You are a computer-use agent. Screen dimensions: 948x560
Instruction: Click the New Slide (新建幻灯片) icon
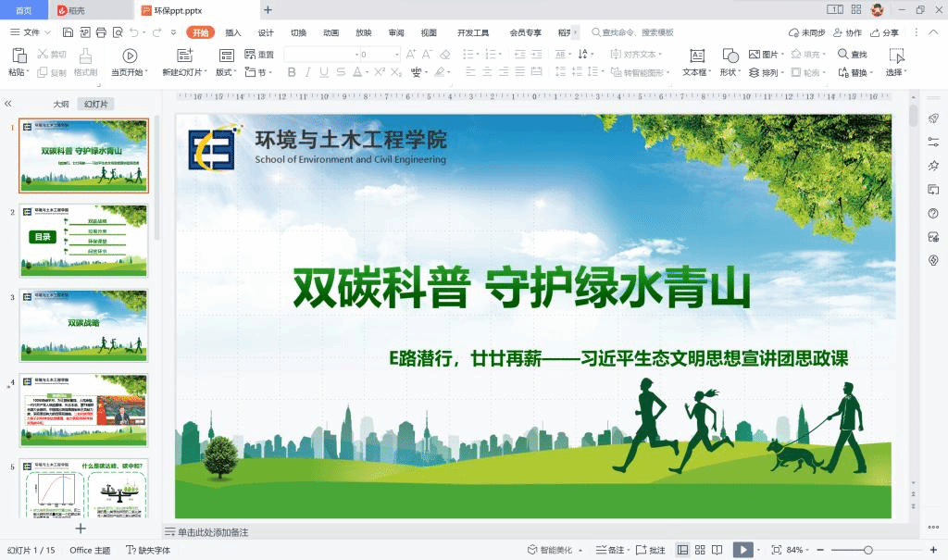coord(181,56)
